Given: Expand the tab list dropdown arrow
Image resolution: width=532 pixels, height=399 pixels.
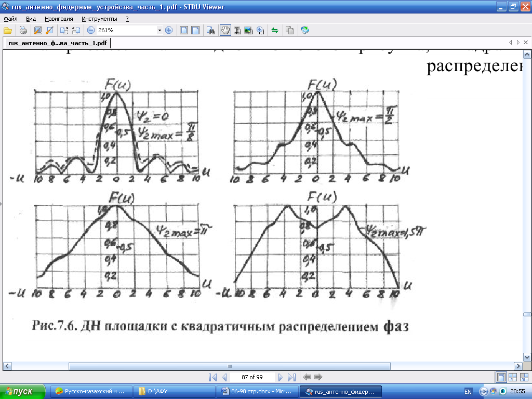Looking at the screenshot, I should (x=518, y=42).
